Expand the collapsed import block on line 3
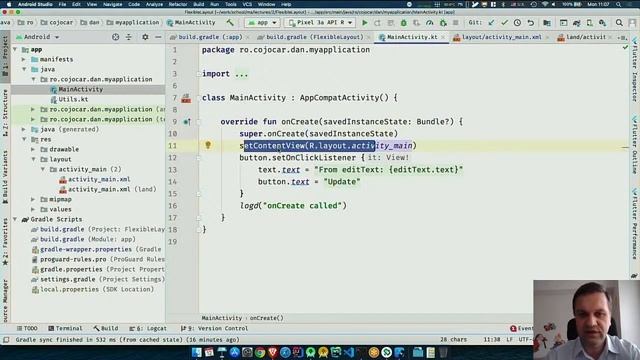640x360 pixels. coord(242,74)
